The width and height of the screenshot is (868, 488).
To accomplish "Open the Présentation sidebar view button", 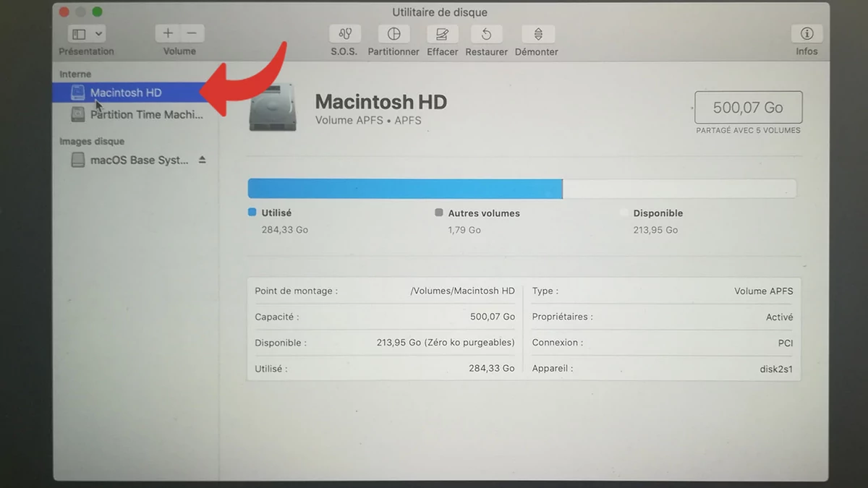I will (x=79, y=34).
